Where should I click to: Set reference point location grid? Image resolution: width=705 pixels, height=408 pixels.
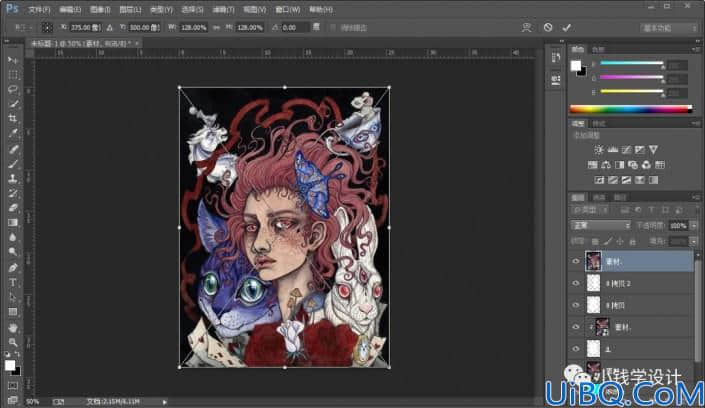(47, 27)
